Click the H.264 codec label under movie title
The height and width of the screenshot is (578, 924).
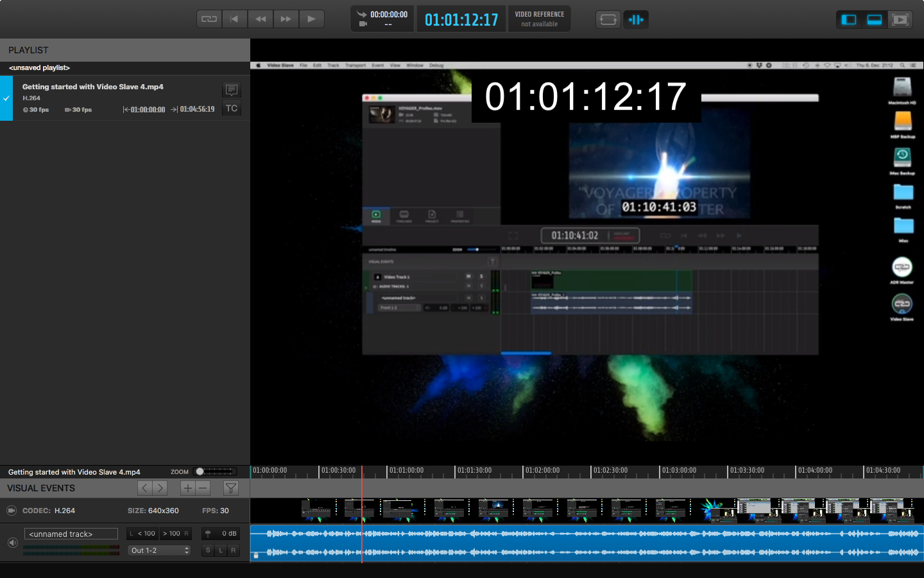click(x=31, y=98)
